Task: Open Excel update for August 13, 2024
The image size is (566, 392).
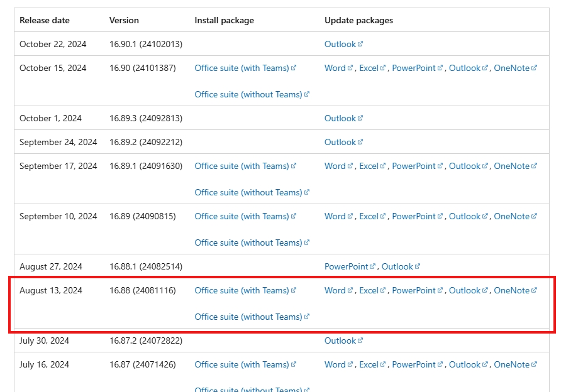Action: [x=372, y=290]
